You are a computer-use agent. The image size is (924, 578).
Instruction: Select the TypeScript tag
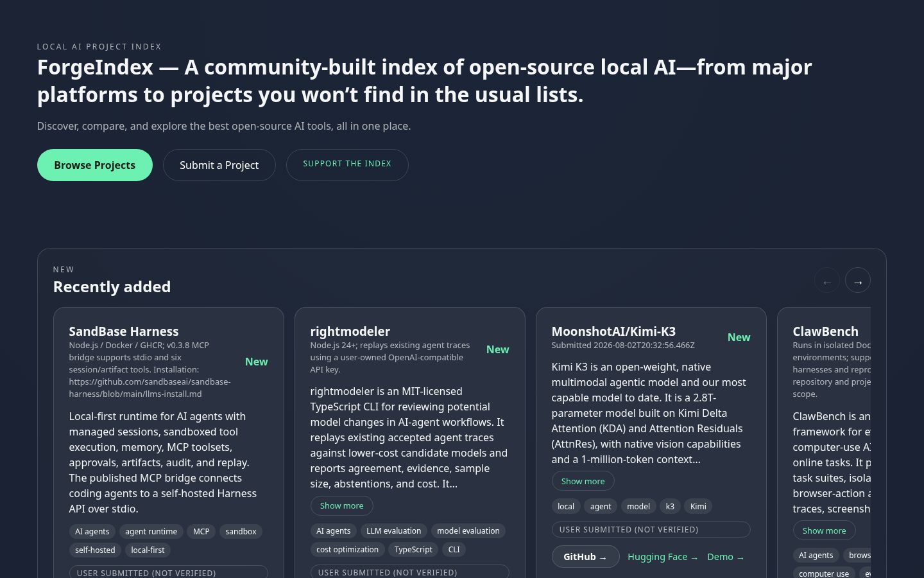[414, 549]
